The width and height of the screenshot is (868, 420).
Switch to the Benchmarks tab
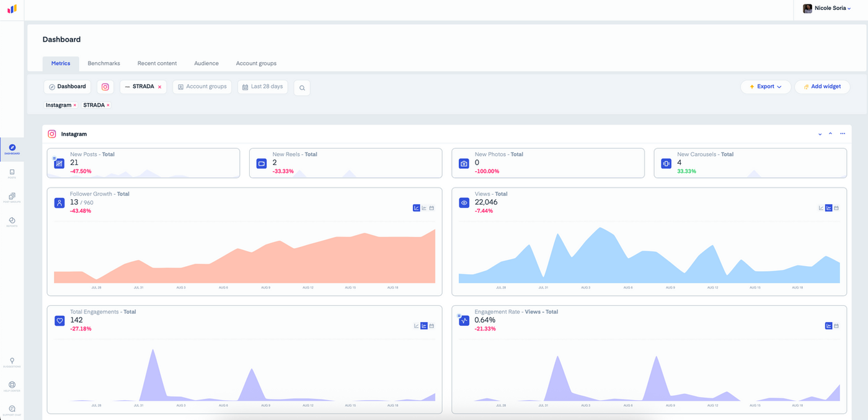coord(104,63)
